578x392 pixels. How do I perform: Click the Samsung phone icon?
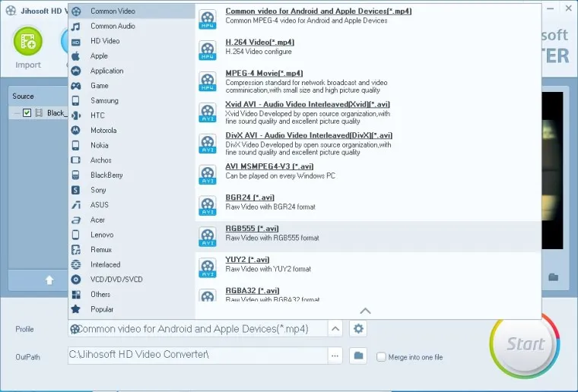pos(75,100)
